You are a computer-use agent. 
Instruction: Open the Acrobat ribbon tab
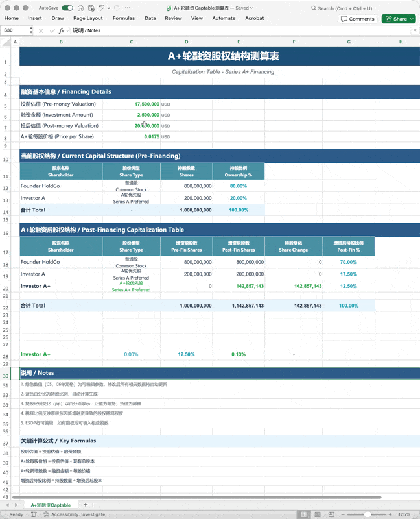pos(255,18)
